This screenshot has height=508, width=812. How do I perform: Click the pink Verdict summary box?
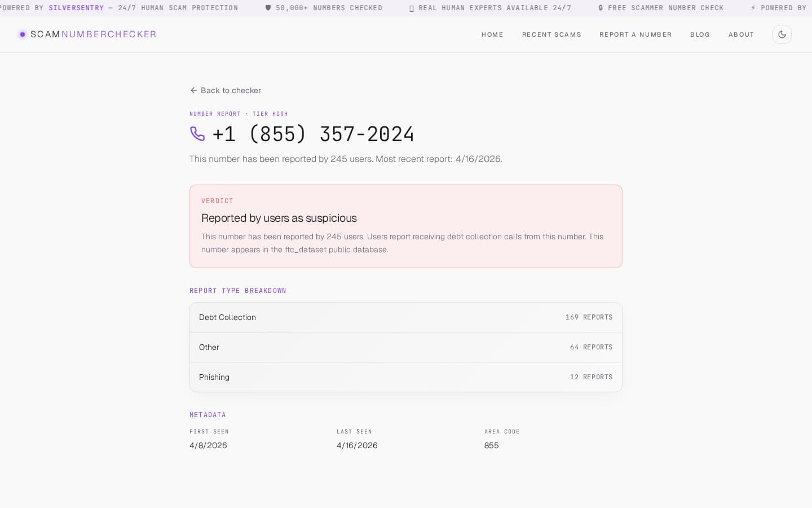(406, 226)
